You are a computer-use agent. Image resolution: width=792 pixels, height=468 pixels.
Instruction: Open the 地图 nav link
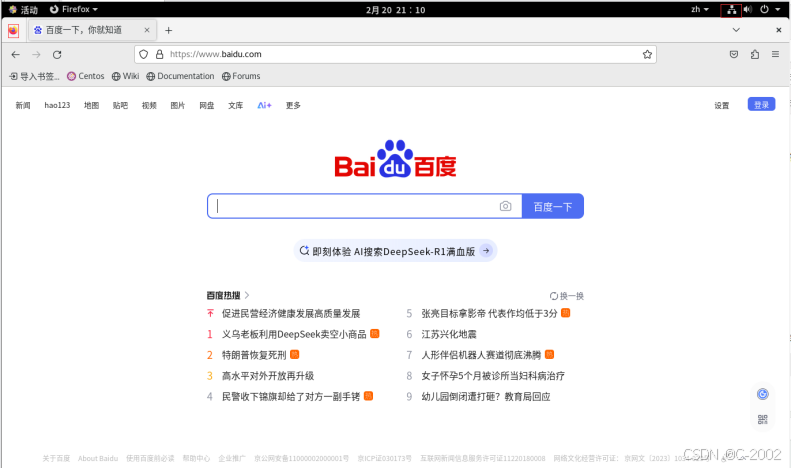click(x=91, y=106)
